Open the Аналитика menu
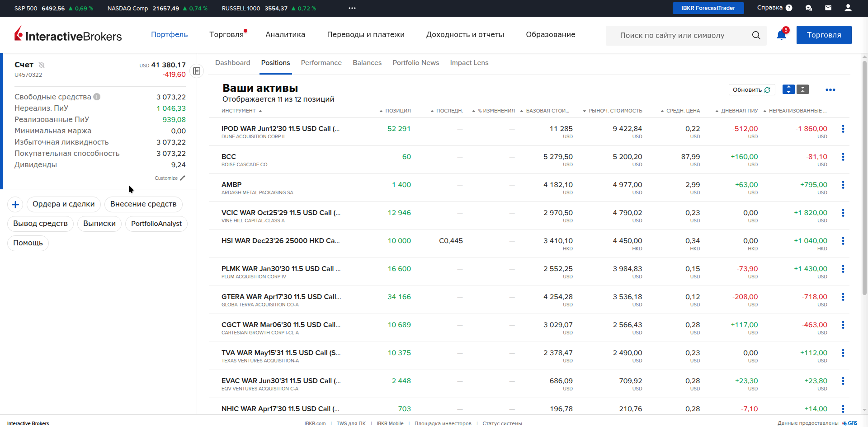The width and height of the screenshot is (868, 427). (285, 35)
